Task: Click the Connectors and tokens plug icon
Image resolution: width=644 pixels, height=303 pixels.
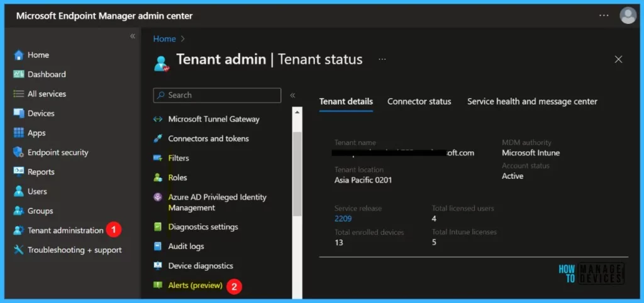Action: 158,139
